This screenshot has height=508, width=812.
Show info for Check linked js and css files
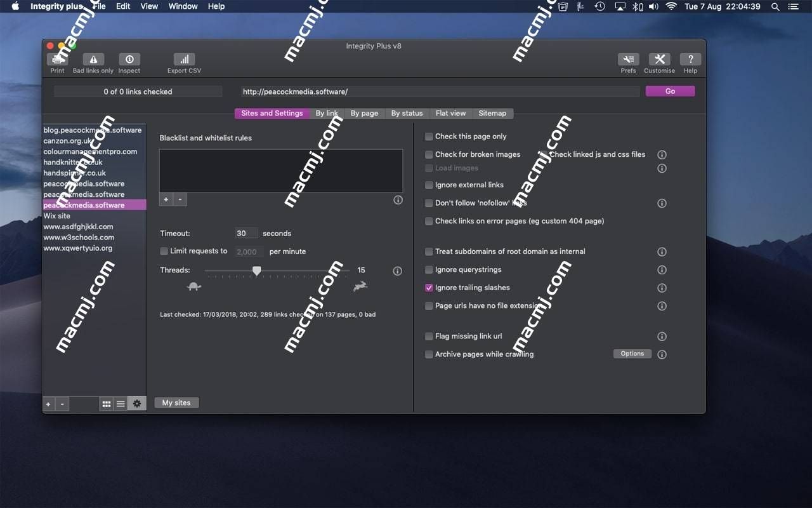coord(662,155)
